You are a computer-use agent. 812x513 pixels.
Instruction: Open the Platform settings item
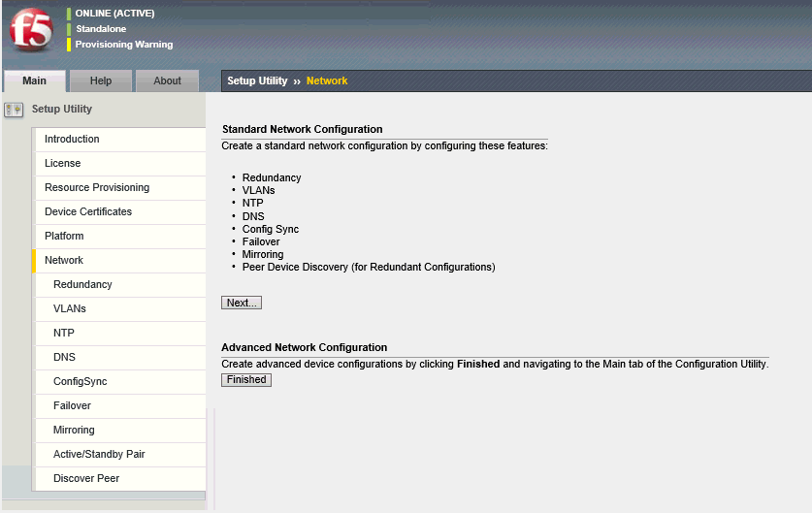[64, 237]
